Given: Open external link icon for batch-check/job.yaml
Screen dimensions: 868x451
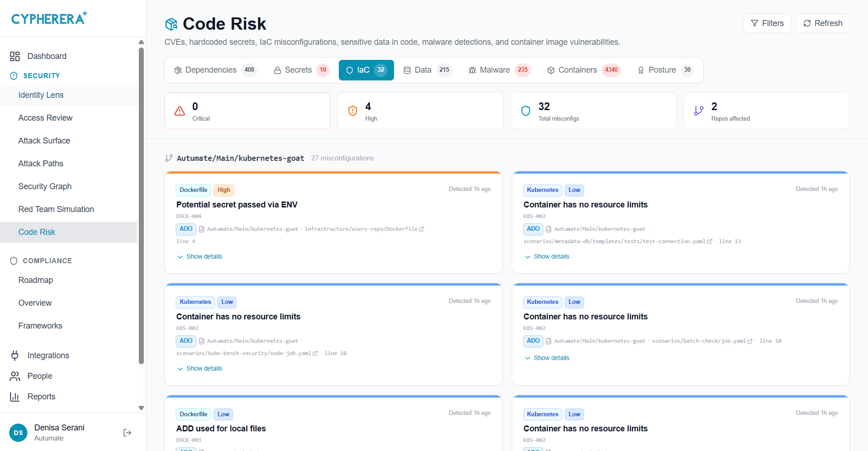Looking at the screenshot, I should tap(750, 341).
